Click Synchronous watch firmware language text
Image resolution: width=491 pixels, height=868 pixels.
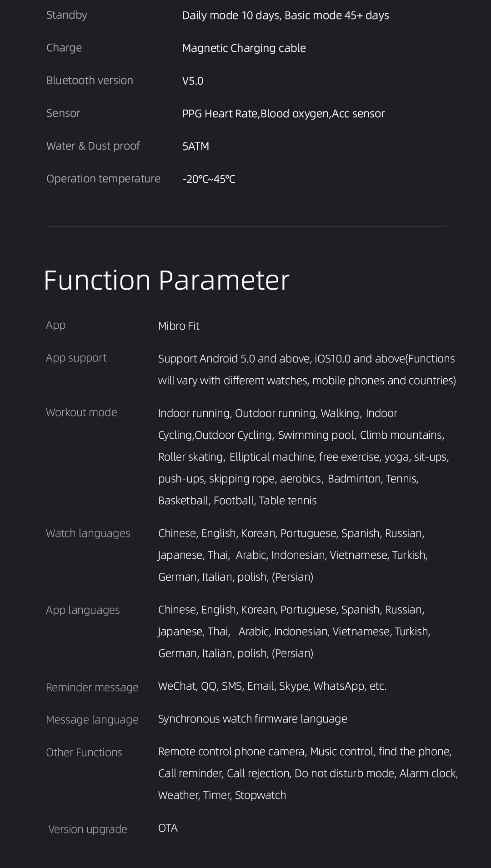tap(252, 719)
